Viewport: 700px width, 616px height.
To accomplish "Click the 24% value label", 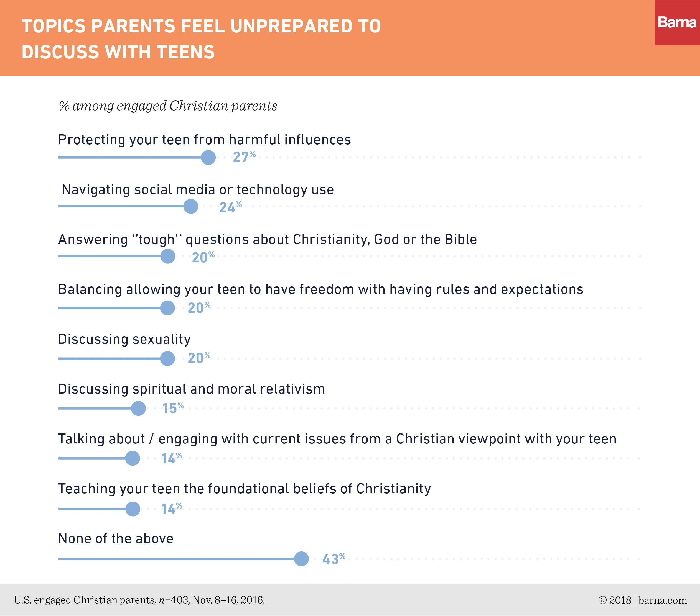I will pos(230,207).
